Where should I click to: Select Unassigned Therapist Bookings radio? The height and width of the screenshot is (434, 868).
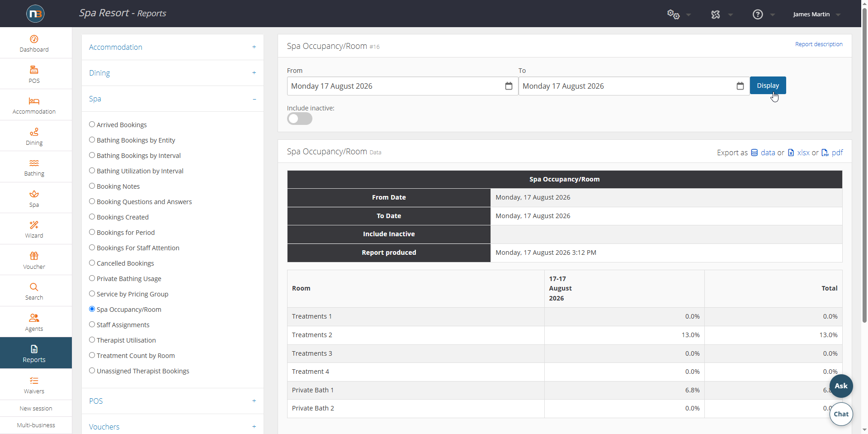coord(92,371)
